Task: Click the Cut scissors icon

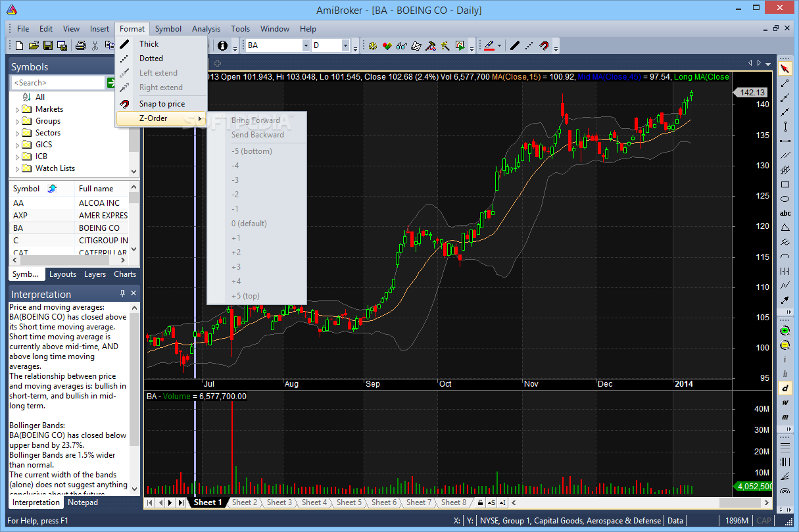Action: 95,45
